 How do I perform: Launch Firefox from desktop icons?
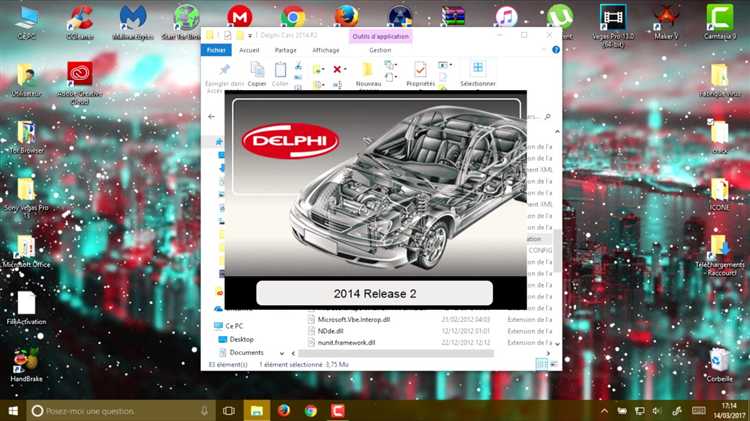point(346,17)
